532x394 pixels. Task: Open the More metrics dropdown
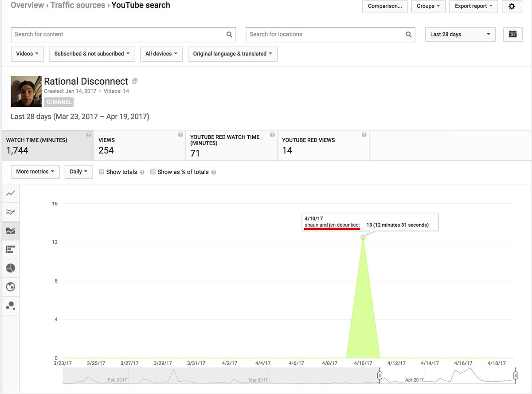35,172
